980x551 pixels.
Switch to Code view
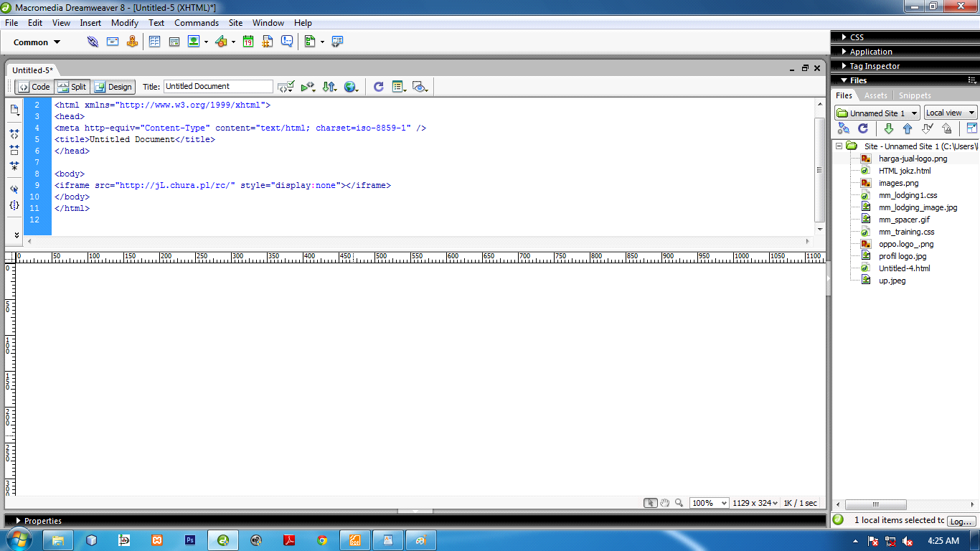click(x=34, y=87)
